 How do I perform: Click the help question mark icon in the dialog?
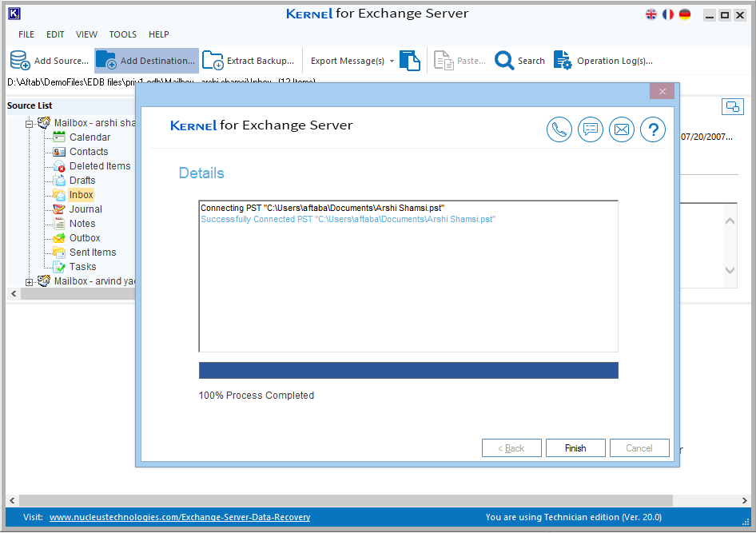click(x=653, y=129)
